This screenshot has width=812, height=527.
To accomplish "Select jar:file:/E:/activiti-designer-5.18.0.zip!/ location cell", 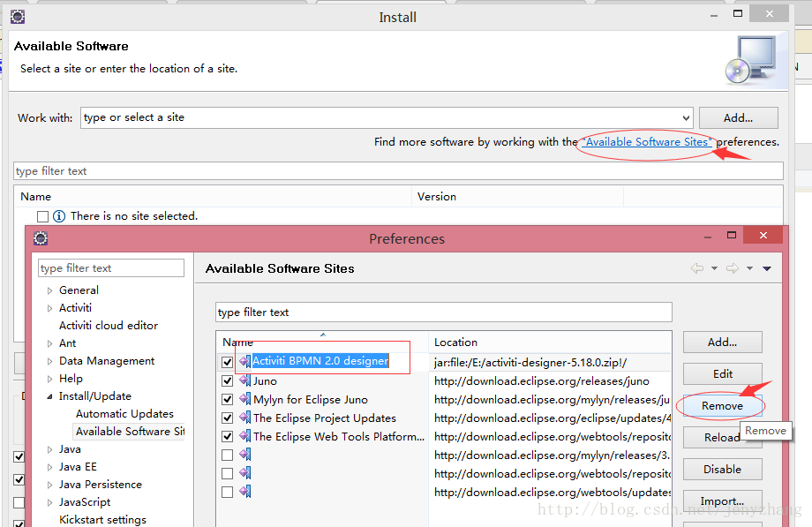I will 550,362.
